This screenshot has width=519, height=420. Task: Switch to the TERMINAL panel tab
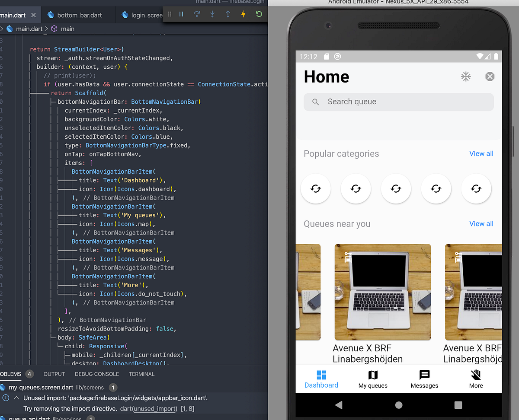coord(141,374)
